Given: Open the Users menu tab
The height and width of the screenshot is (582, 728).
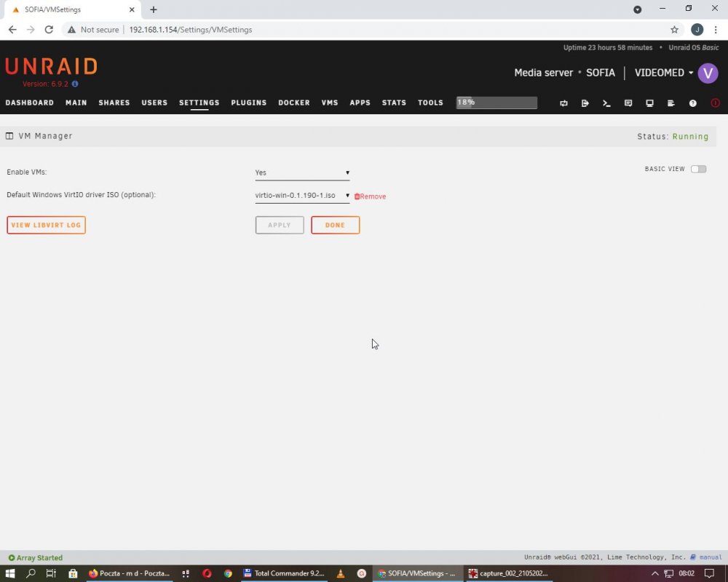Looking at the screenshot, I should click(x=154, y=103).
